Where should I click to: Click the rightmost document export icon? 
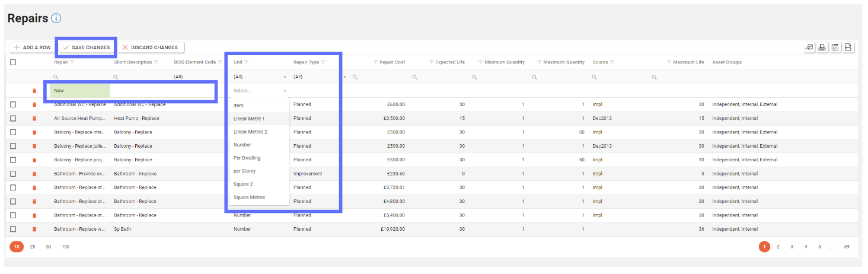pos(848,47)
